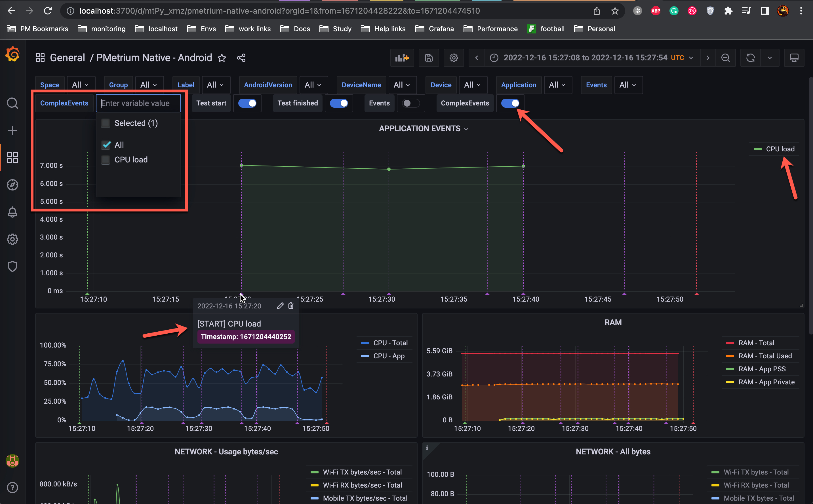Open refresh interval dropdown arrow
Viewport: 813px width, 504px height.
click(x=770, y=58)
